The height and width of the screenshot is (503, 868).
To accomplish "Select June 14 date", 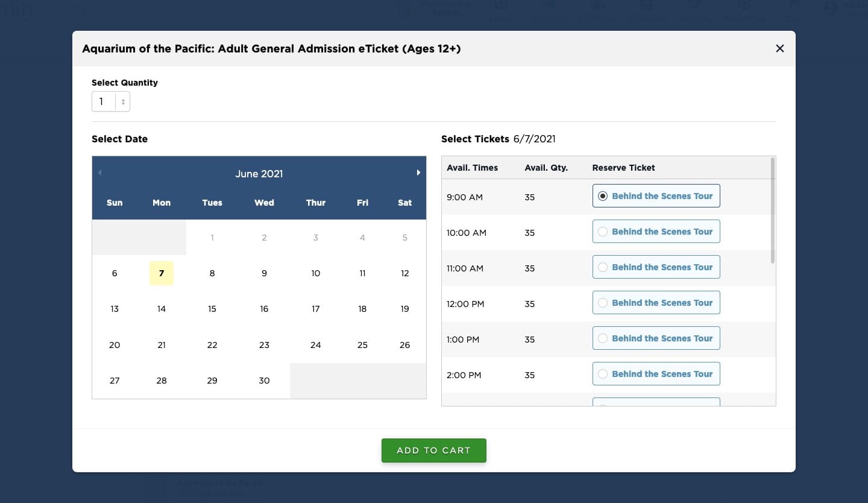I will [162, 309].
